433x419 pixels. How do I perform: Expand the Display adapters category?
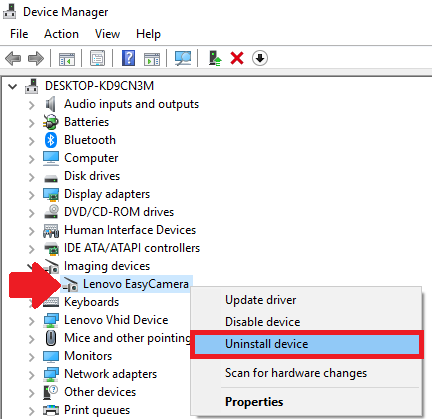(x=32, y=195)
